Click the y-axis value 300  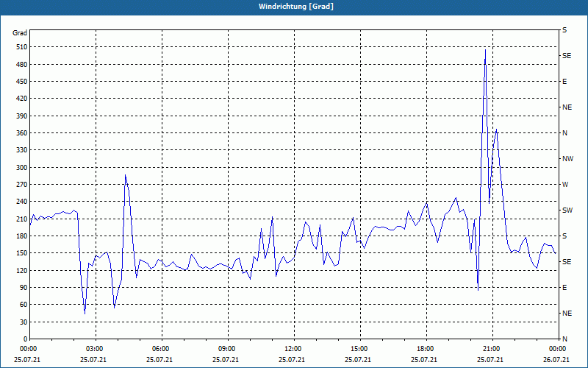[x=22, y=168]
